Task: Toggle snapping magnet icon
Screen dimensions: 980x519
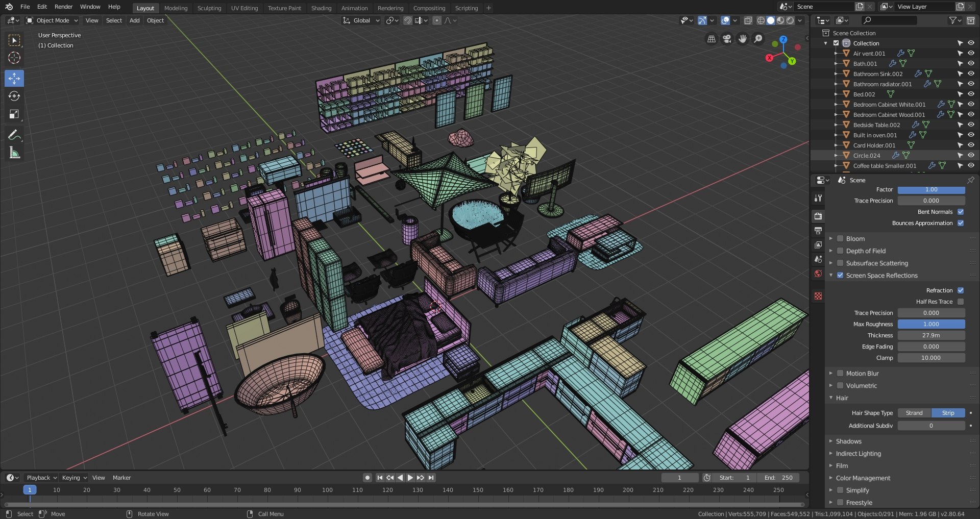Action: tap(408, 20)
